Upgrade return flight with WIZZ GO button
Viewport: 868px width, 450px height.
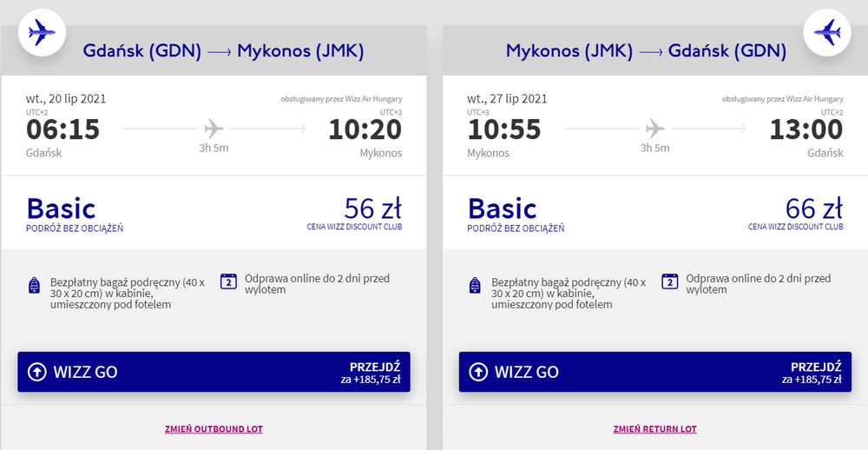pos(654,372)
